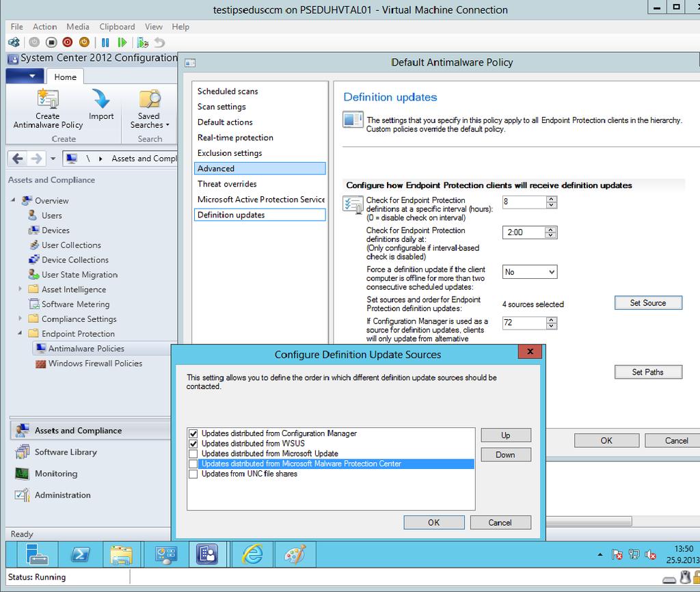The image size is (700, 592).
Task: Open Saved Searches ribbon dropdown
Action: pyautogui.click(x=150, y=109)
